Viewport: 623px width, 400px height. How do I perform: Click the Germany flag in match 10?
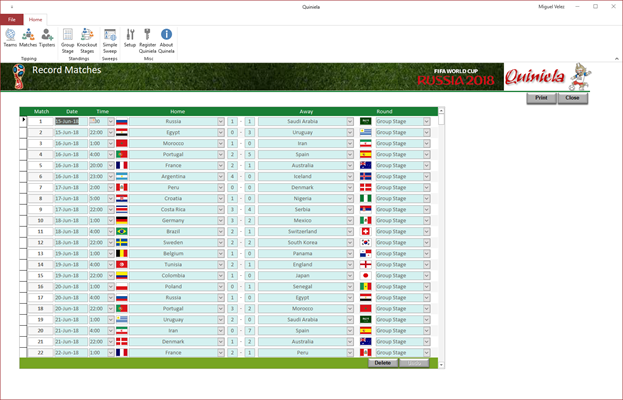122,220
